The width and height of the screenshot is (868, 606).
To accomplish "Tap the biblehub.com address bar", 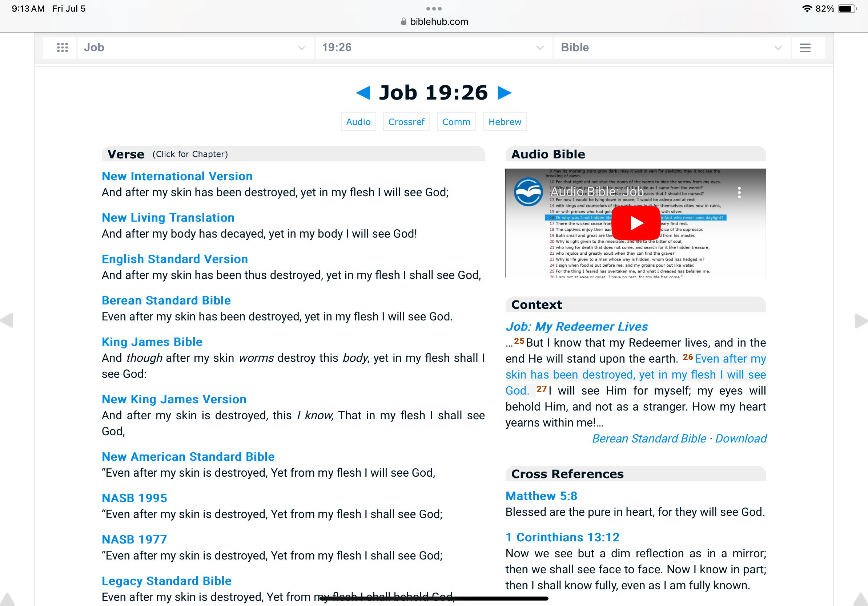I will coord(434,21).
